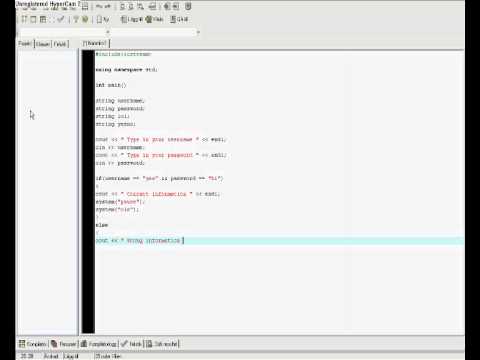Open the Replace icon next to Find
The image size is (480, 360).
131,6
